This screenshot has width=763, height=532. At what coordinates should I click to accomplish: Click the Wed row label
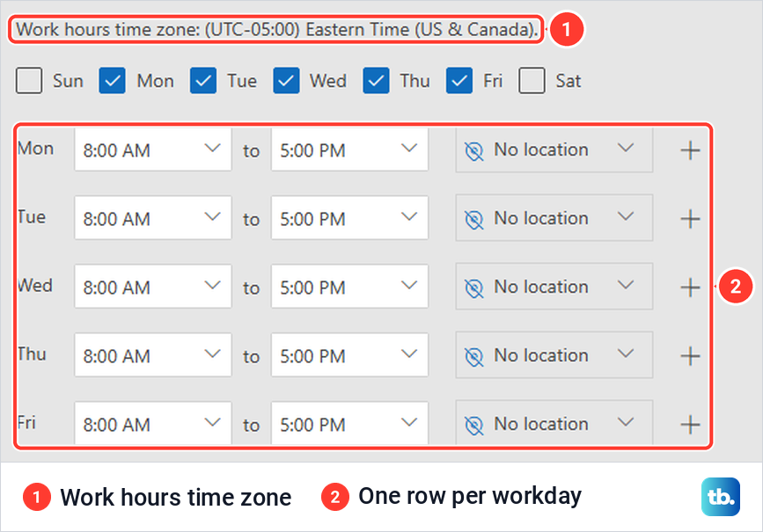35,286
